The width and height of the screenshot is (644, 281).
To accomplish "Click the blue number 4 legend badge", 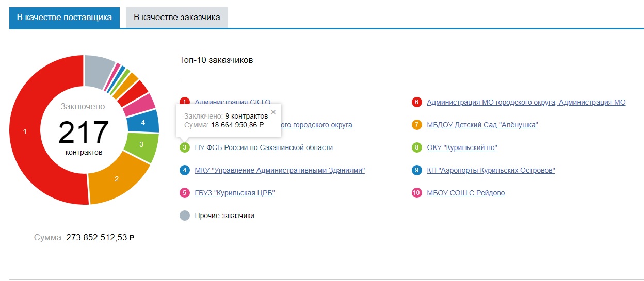I will coord(185,170).
